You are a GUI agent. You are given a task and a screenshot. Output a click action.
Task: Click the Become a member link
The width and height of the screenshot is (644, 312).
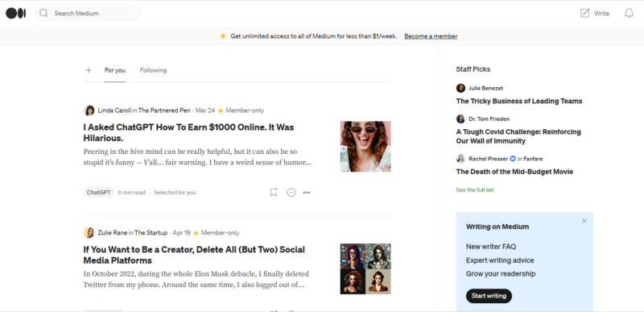click(431, 36)
